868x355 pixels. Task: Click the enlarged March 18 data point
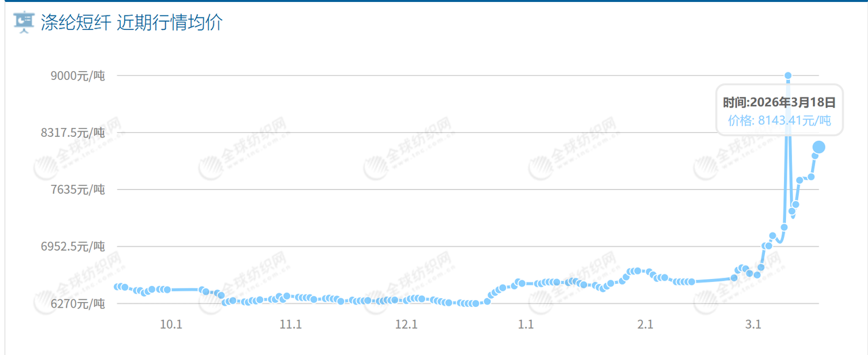(x=818, y=147)
